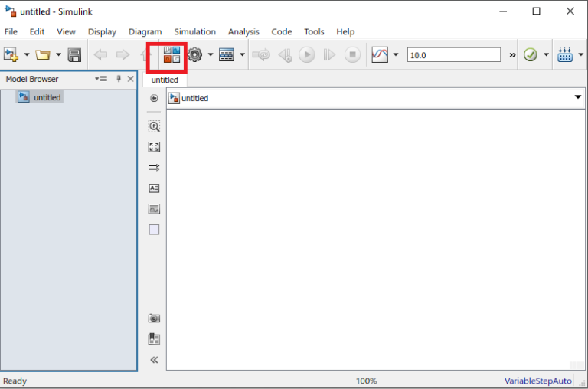Click the Viewmarks icon in palette
The width and height of the screenshot is (588, 389).
154,339
